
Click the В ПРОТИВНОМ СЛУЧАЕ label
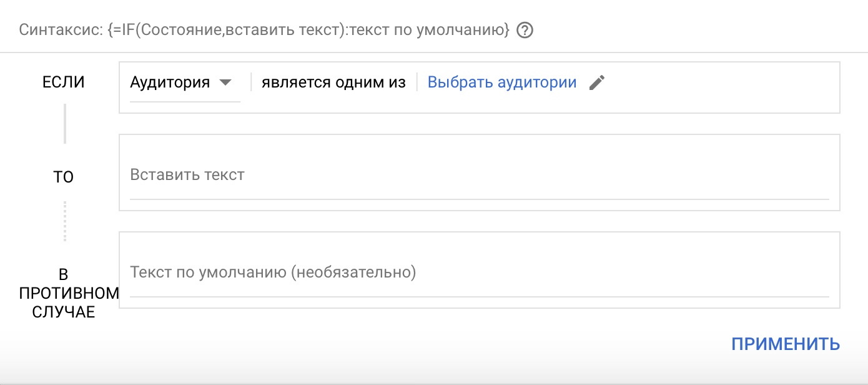click(x=63, y=293)
